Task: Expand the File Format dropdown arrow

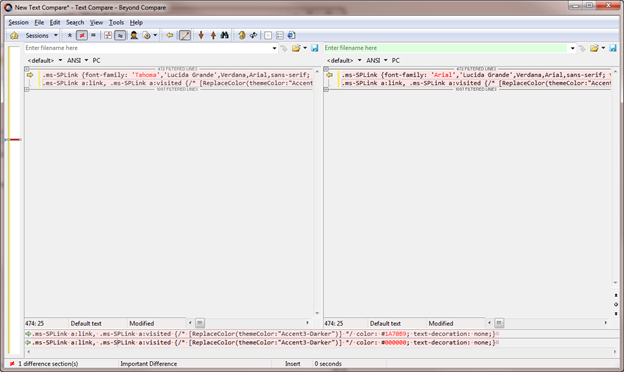Action: pos(155,35)
